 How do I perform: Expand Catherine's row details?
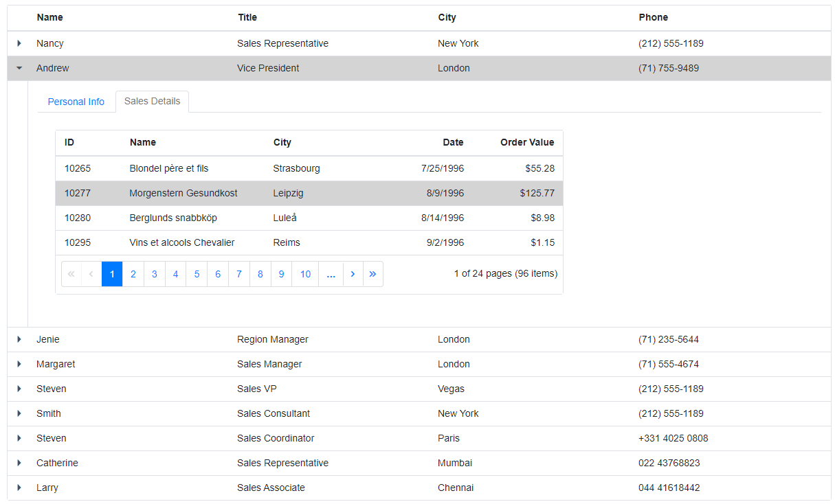tap(19, 463)
